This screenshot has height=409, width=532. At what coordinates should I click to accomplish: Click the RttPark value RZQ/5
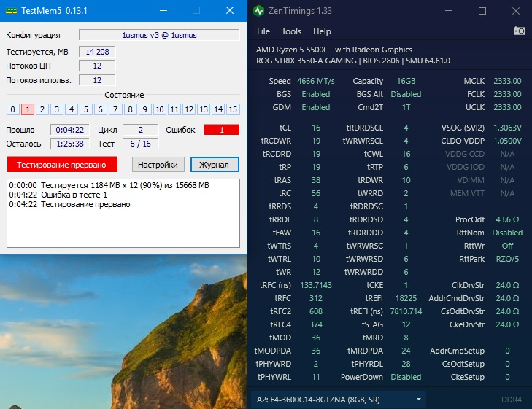coord(507,260)
